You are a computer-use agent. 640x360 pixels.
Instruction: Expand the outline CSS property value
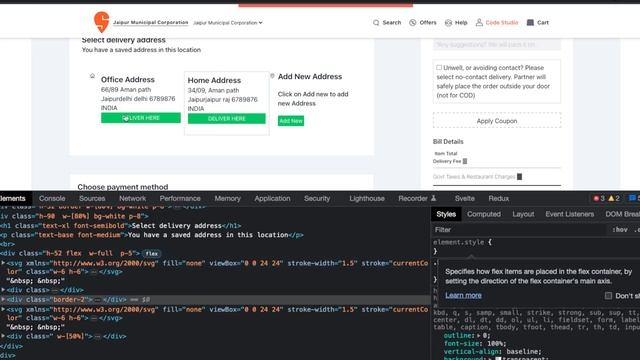tap(479, 336)
